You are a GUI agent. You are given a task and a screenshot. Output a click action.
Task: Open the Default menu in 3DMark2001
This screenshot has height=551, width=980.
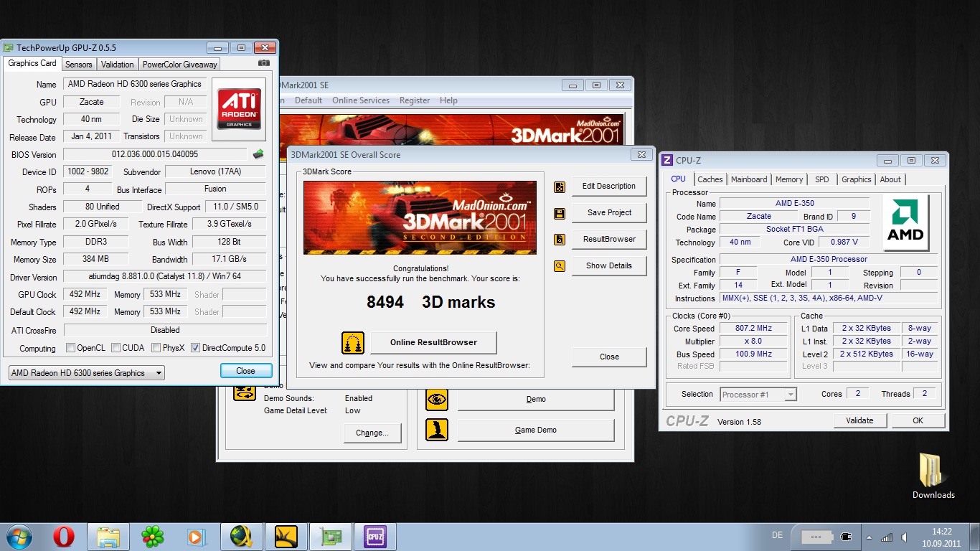[x=308, y=100]
